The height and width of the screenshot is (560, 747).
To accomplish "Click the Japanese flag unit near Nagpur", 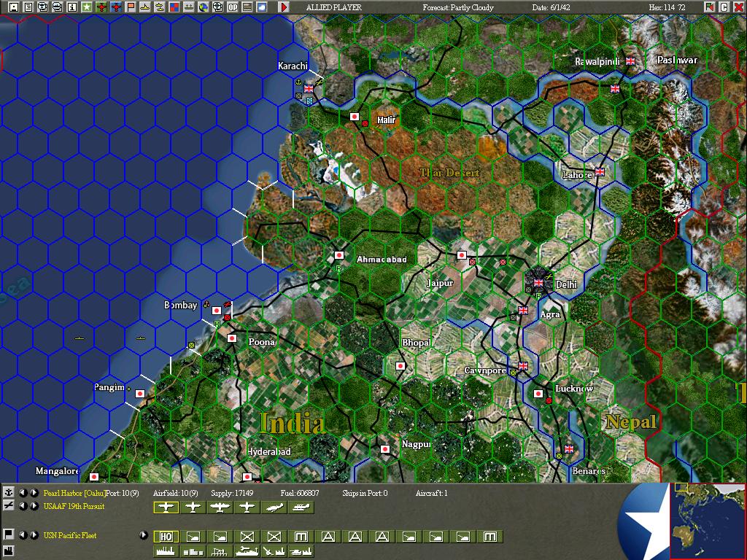I will (x=385, y=449).
